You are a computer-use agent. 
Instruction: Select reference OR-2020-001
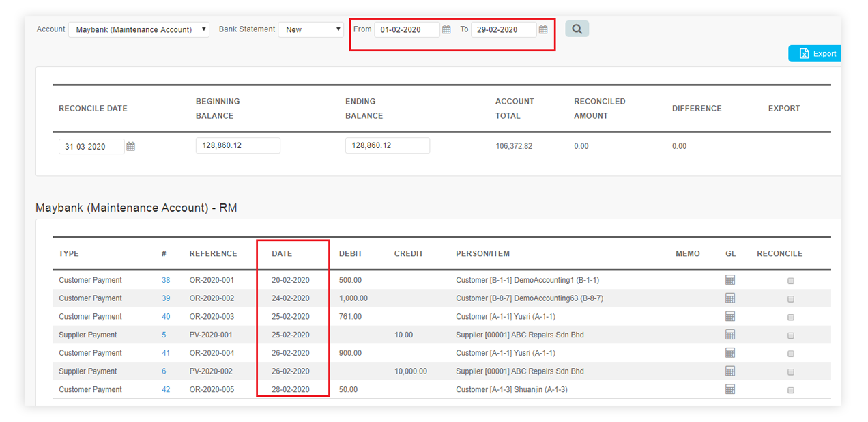(x=212, y=280)
